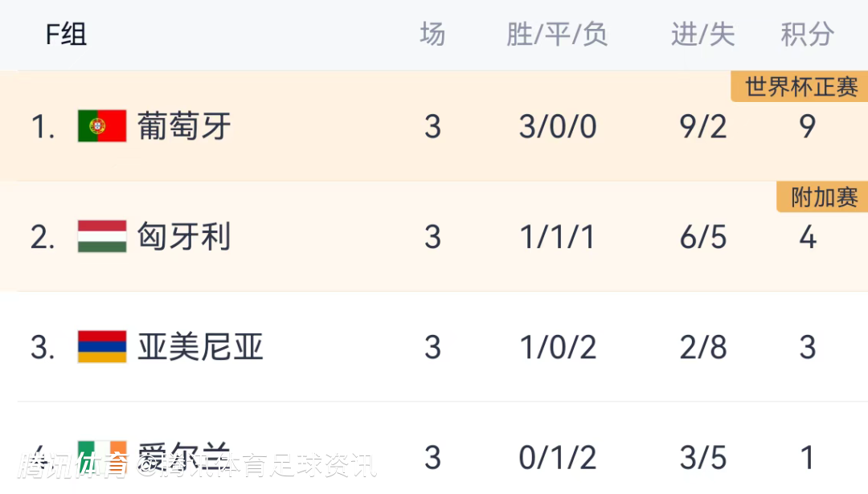868x494 pixels.
Task: Click Ireland's 0/1/2 record
Action: (x=558, y=458)
